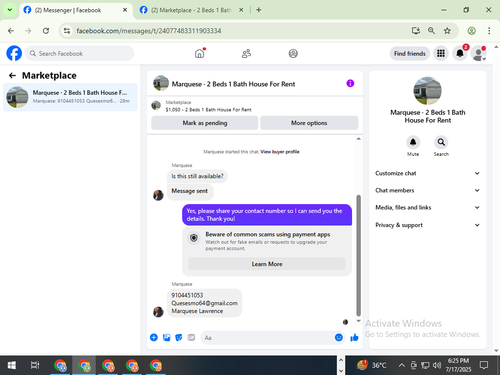The image size is (500, 375).
Task: Choose a GIF icon in composer
Action: point(191,337)
